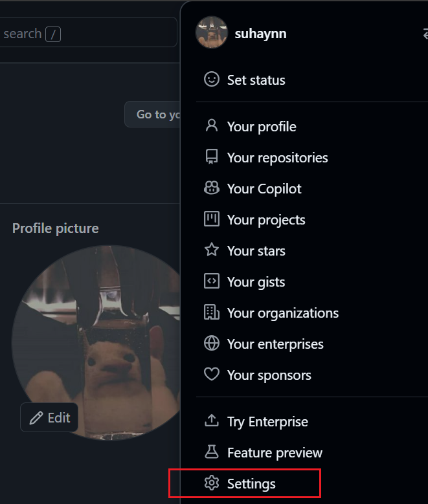Click the Your sponsors heart icon
Viewport: 428px width, 504px height.
tap(212, 375)
